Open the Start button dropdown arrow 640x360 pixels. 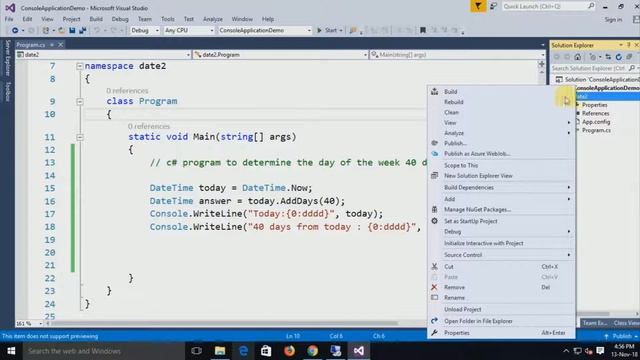[341, 30]
